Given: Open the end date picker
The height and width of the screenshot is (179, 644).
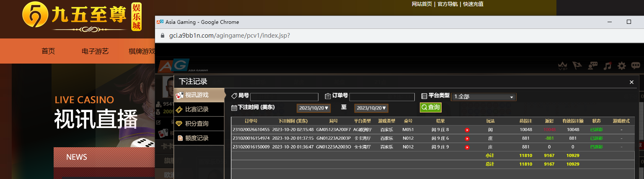Looking at the screenshot, I should (x=371, y=108).
